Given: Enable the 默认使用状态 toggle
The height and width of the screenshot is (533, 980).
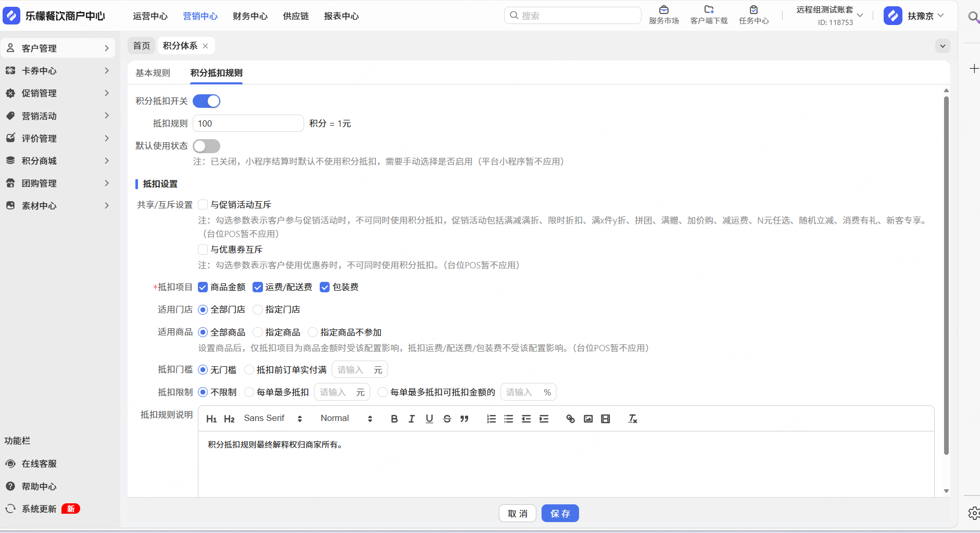Looking at the screenshot, I should (207, 146).
